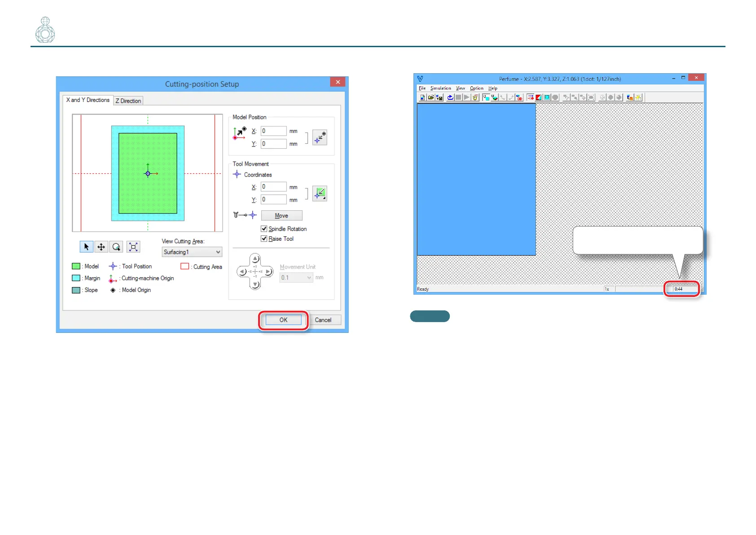Select the arrow pointer tool under preview
The height and width of the screenshot is (535, 756).
[x=86, y=247]
